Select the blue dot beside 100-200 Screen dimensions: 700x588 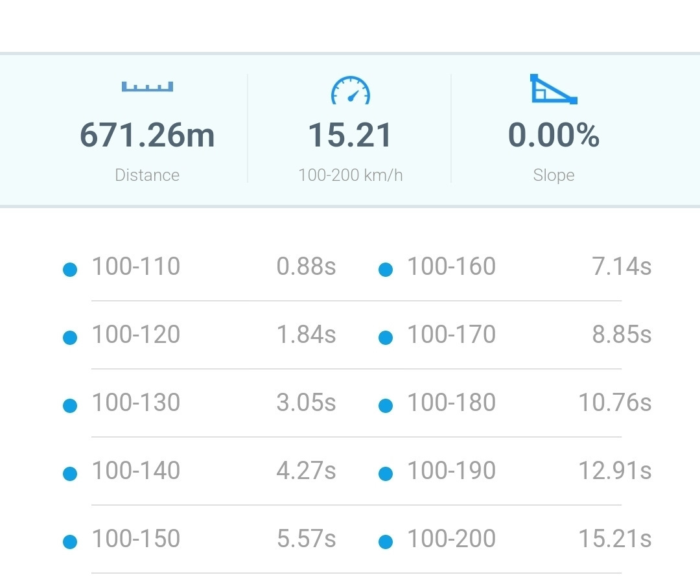(386, 542)
